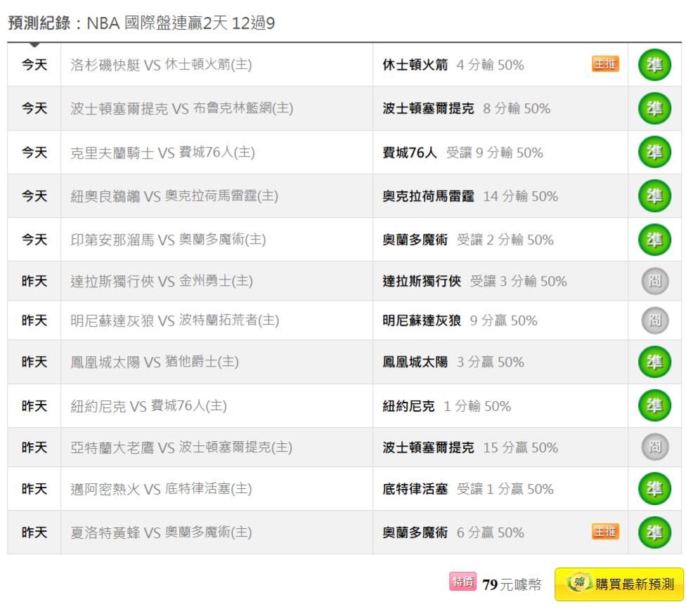Select prediction 費城76人 受讓 9 分輸 50%

pos(462,152)
